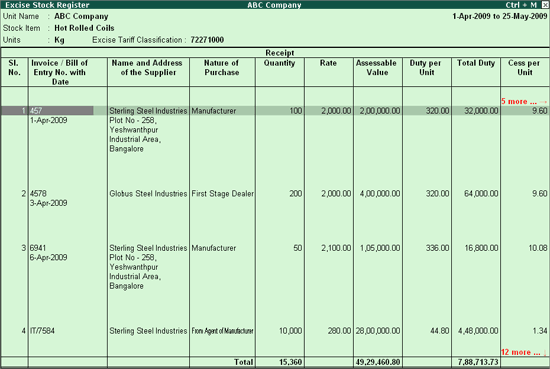This screenshot has width=550, height=369.
Task: Click the Ctrl + M shortcut label
Action: click(521, 5)
